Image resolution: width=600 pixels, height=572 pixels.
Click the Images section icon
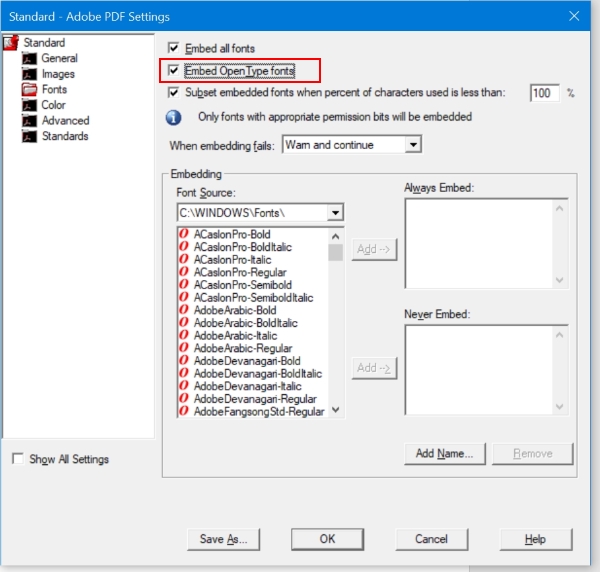29,74
